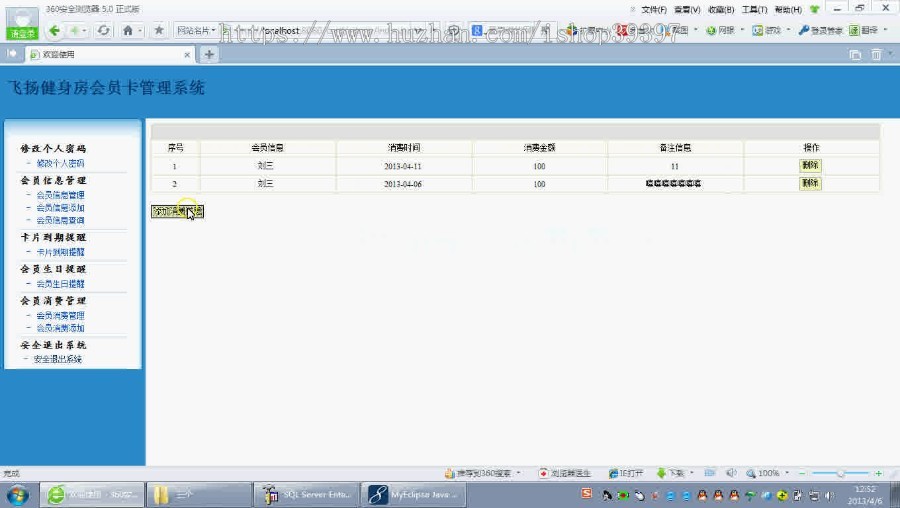Click the 消费金额 column header

click(540, 148)
